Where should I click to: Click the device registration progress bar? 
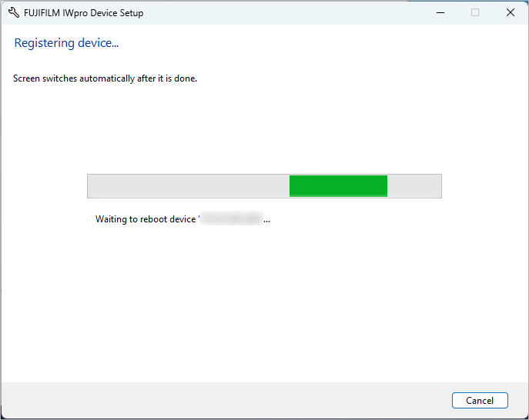click(x=264, y=186)
